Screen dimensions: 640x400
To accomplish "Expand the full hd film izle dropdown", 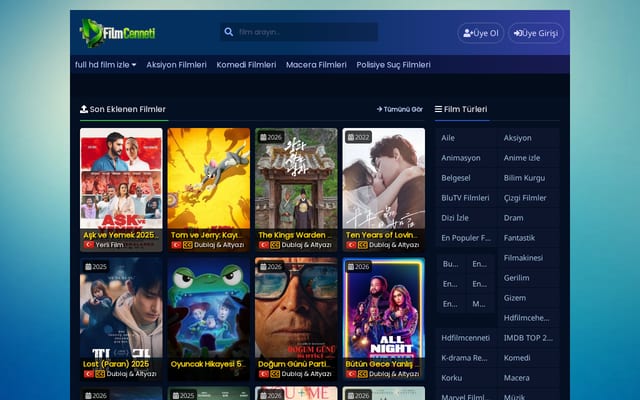I will click(x=106, y=64).
